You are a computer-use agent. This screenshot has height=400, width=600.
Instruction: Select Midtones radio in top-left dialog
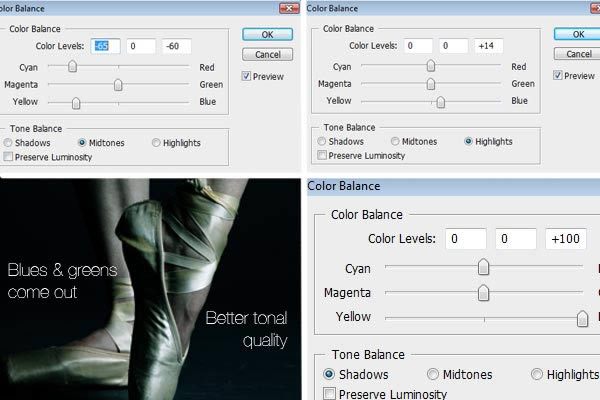[82, 143]
